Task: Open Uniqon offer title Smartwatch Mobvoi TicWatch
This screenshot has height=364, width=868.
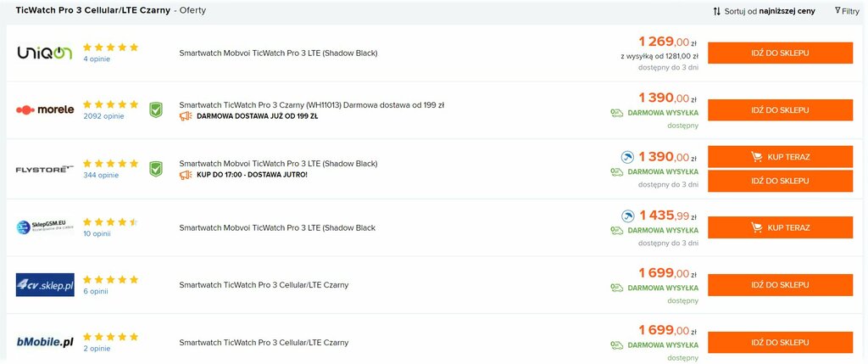Action: tap(278, 53)
